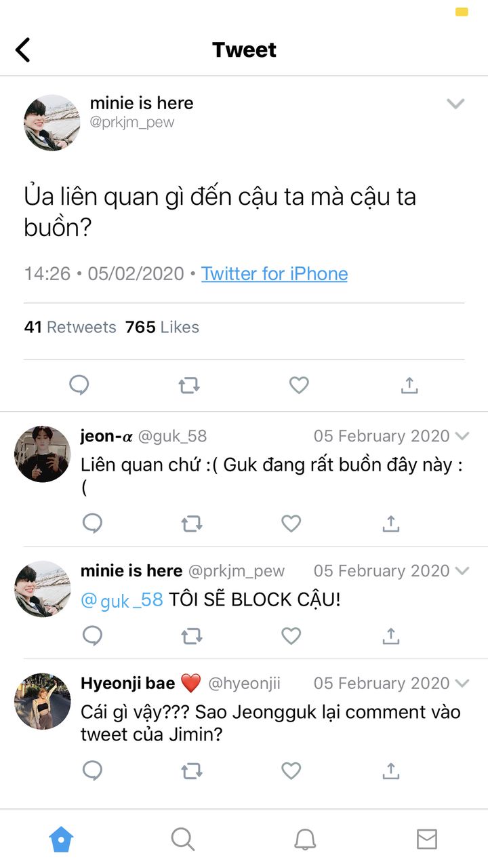Retweet the main tweet

(x=189, y=385)
